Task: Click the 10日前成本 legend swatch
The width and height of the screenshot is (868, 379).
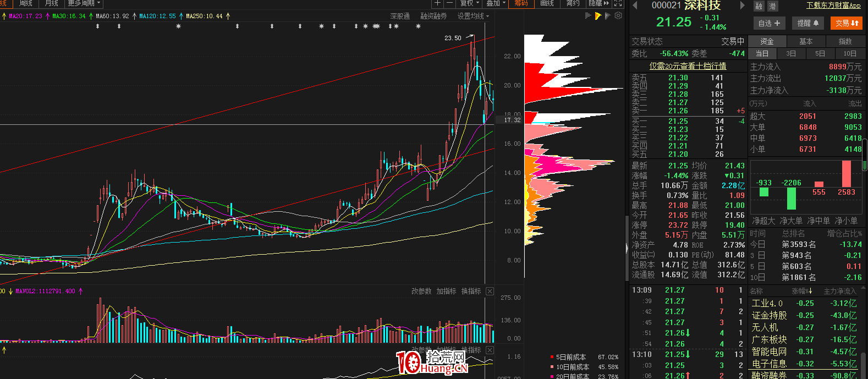Action: [552, 367]
